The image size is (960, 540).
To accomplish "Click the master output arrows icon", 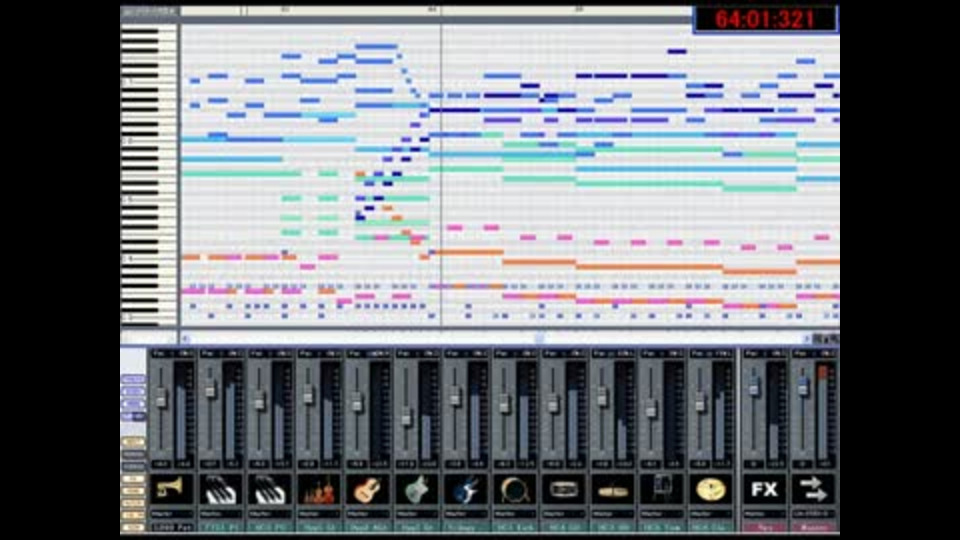I will [x=814, y=490].
